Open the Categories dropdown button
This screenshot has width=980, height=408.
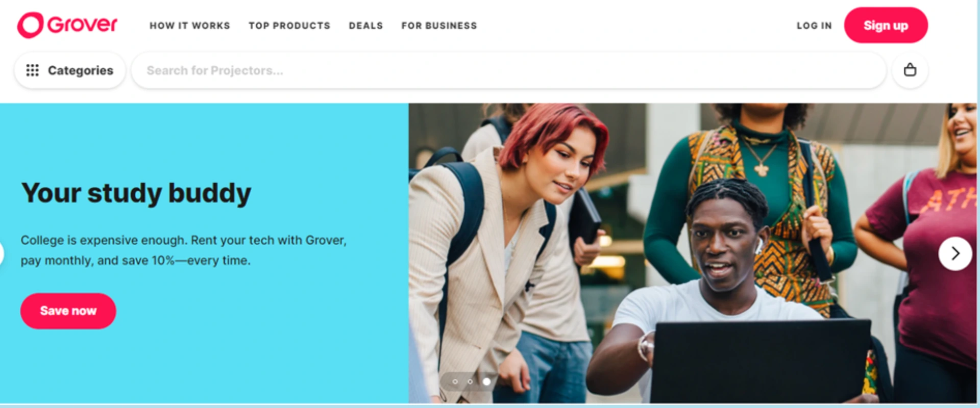point(70,70)
